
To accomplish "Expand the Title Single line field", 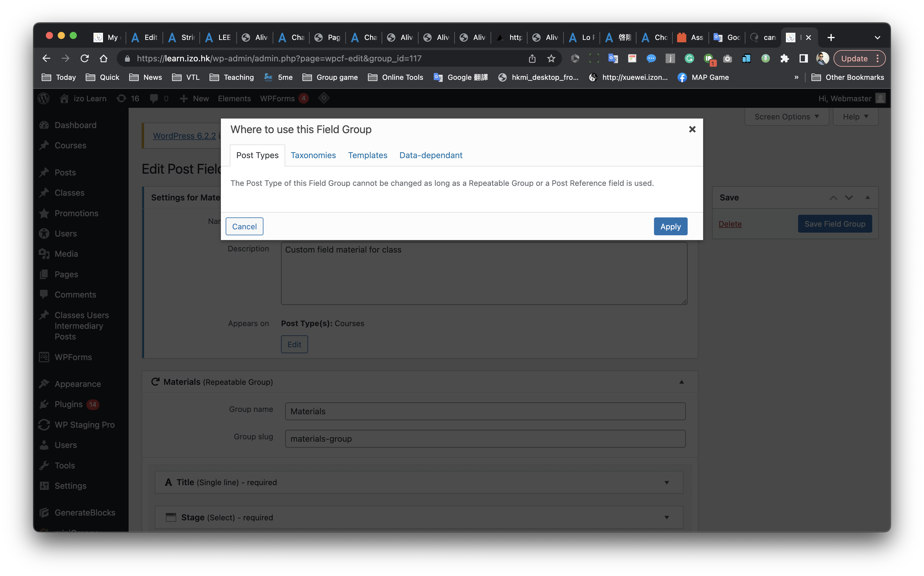I will tap(667, 482).
